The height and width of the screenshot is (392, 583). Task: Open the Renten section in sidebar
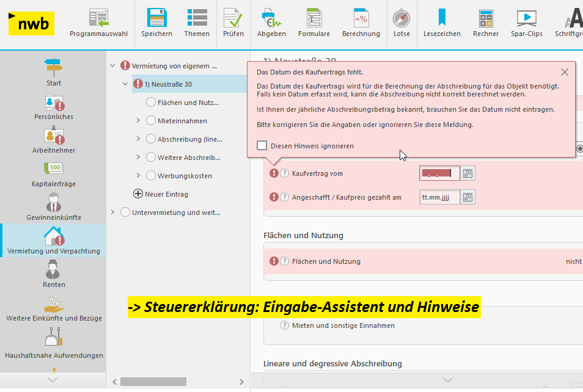click(x=54, y=274)
